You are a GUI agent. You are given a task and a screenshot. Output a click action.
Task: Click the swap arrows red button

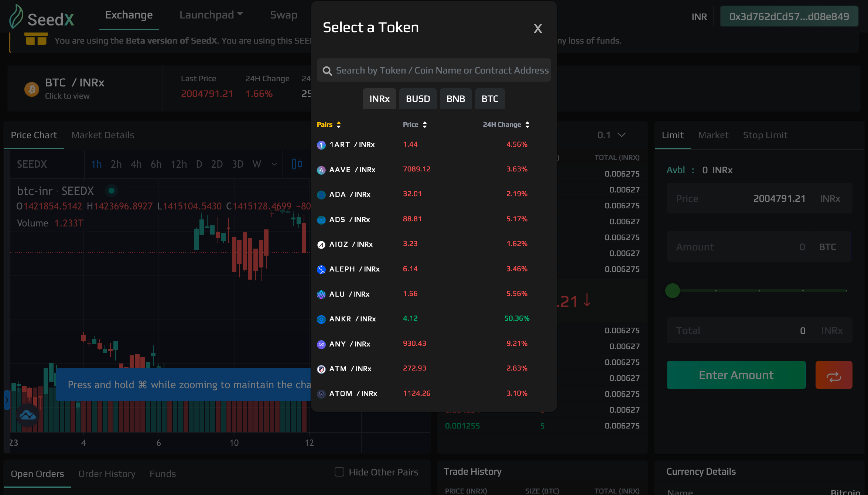pyautogui.click(x=834, y=375)
